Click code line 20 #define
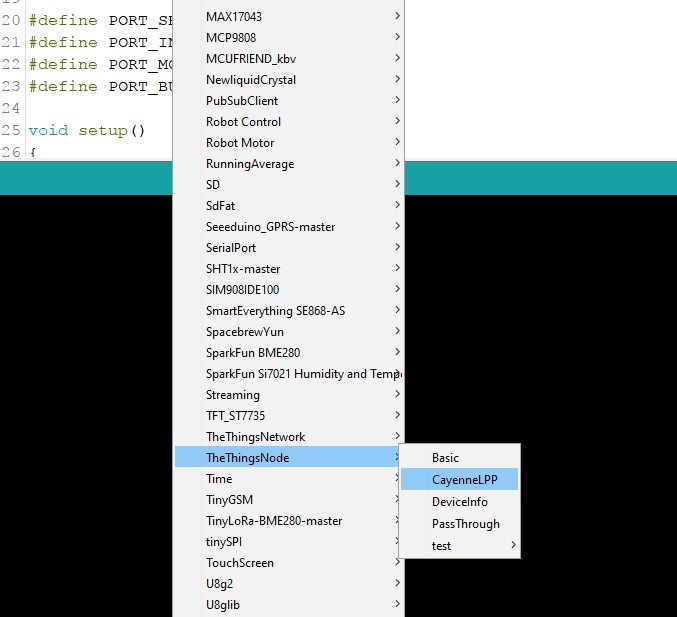 coord(100,21)
